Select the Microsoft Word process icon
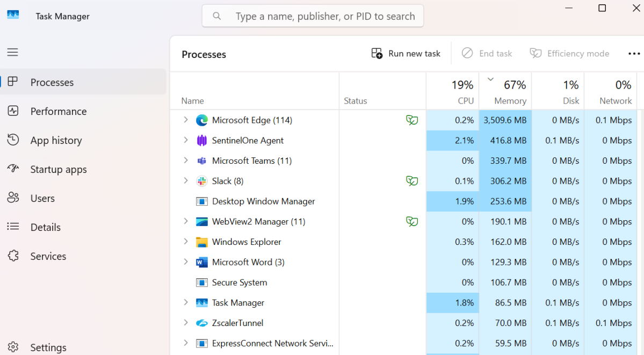 (201, 262)
